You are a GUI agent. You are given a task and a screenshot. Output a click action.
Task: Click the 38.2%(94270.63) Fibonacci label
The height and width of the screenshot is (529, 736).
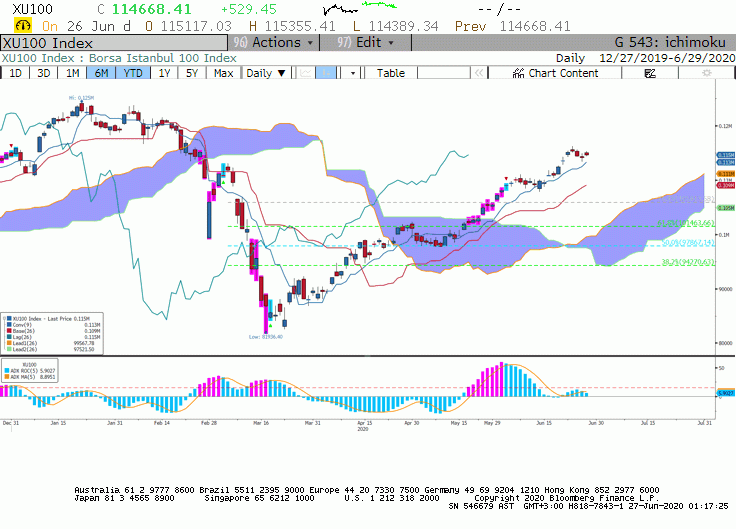pos(688,262)
